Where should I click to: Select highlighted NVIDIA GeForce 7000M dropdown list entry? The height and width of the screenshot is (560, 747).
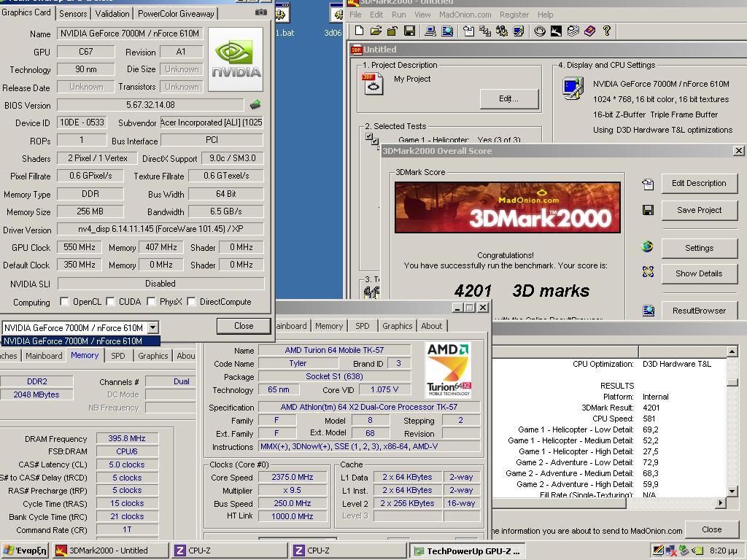[80, 341]
